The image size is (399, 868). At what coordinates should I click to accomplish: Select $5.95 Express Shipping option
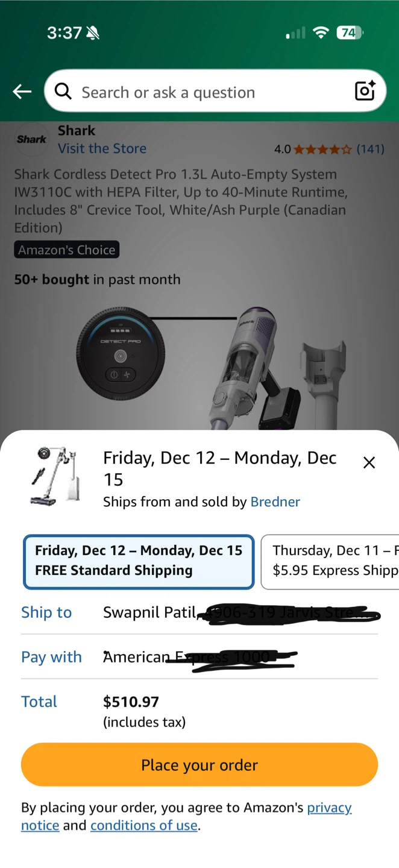tap(330, 562)
